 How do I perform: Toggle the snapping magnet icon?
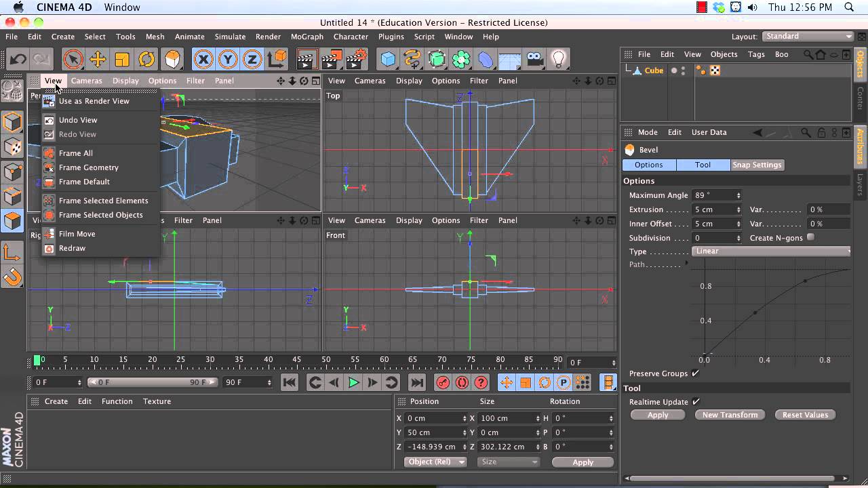[12, 277]
